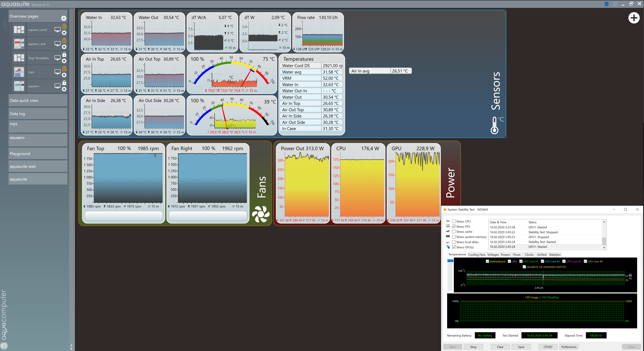Switch to the Cooling Fans tab
This screenshot has height=351, width=644.
(476, 255)
